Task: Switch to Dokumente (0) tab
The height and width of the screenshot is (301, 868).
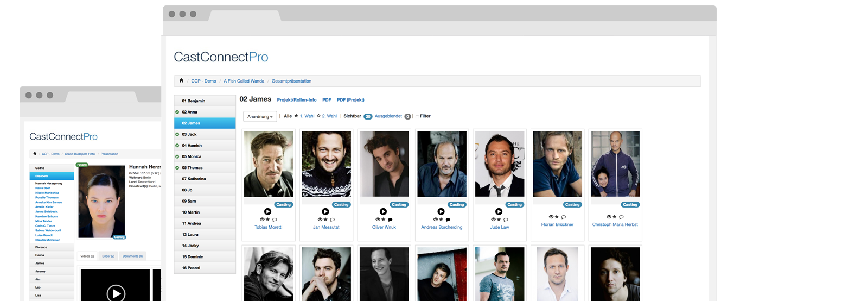Action: [132, 256]
